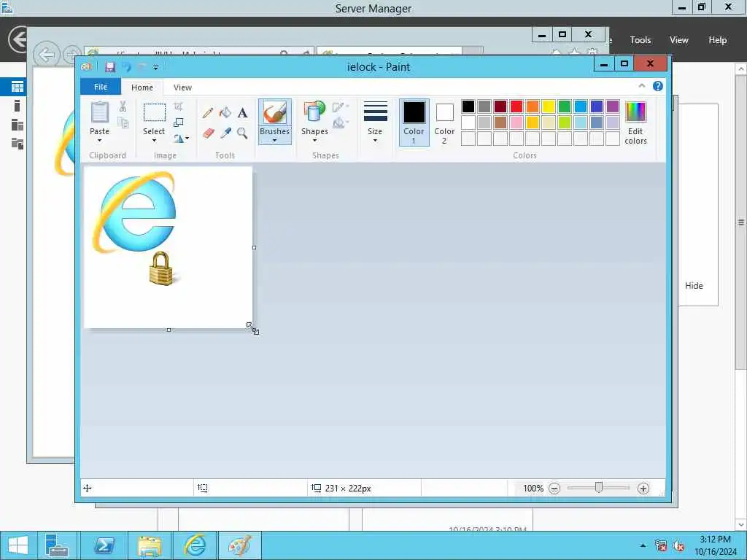Open File Explorer from the taskbar
This screenshot has height=560, width=747.
tap(149, 545)
